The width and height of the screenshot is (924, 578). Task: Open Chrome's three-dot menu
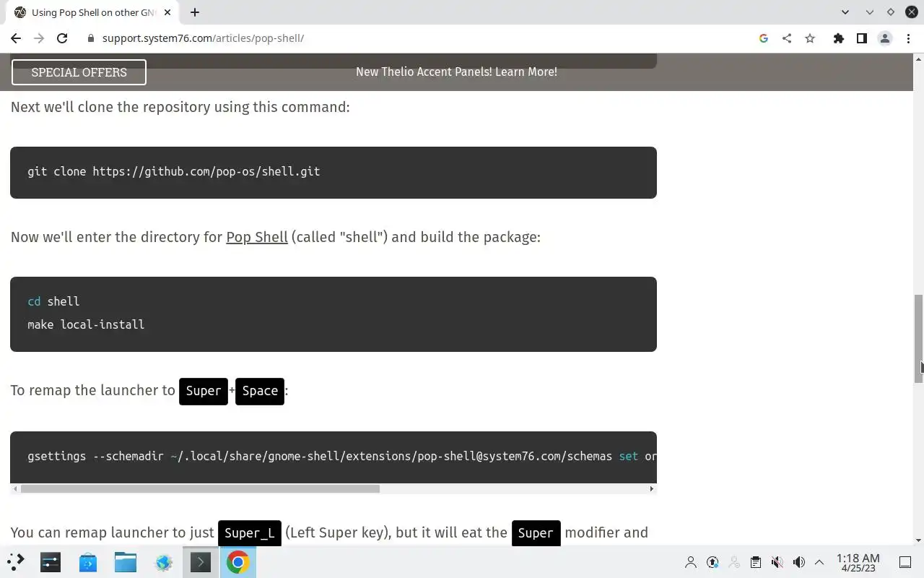[908, 38]
